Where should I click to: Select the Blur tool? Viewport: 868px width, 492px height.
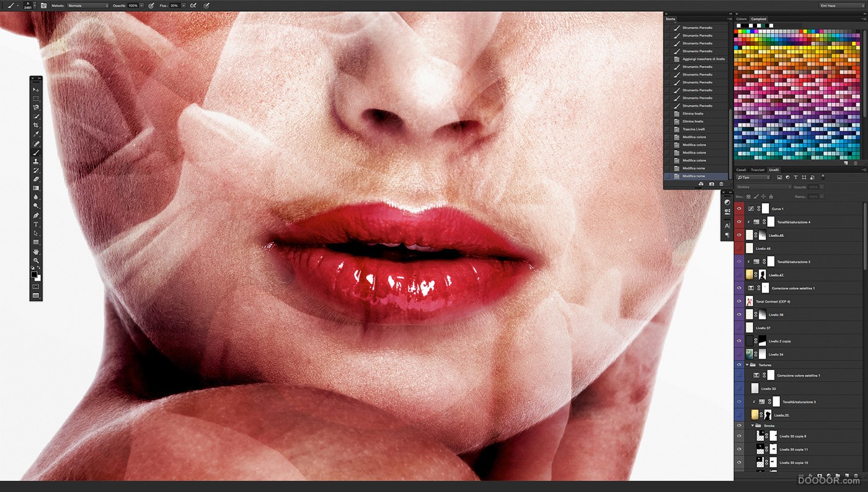(x=36, y=197)
